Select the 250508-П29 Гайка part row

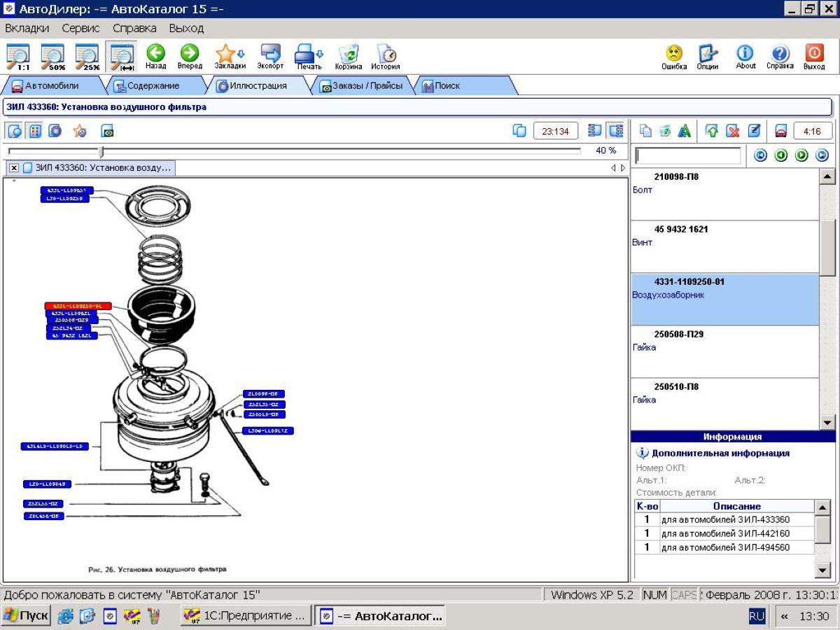tap(724, 352)
